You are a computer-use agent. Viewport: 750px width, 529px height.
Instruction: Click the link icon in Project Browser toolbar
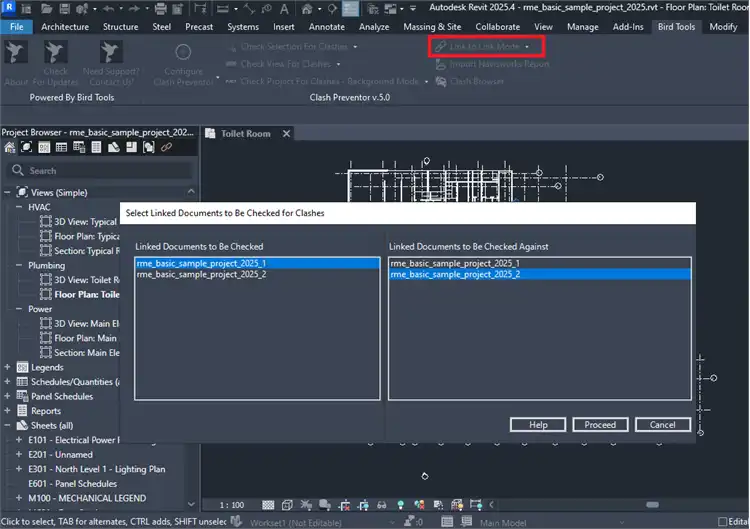click(166, 148)
